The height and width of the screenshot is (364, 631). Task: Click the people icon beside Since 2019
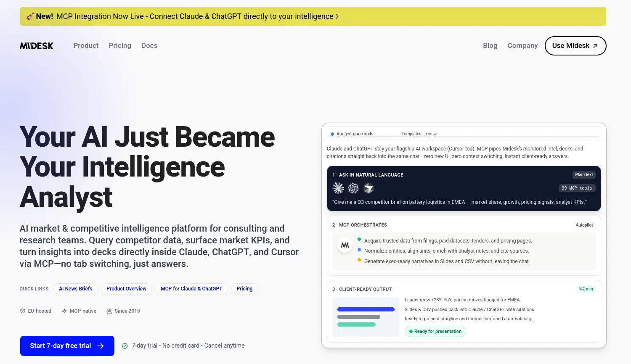109,311
